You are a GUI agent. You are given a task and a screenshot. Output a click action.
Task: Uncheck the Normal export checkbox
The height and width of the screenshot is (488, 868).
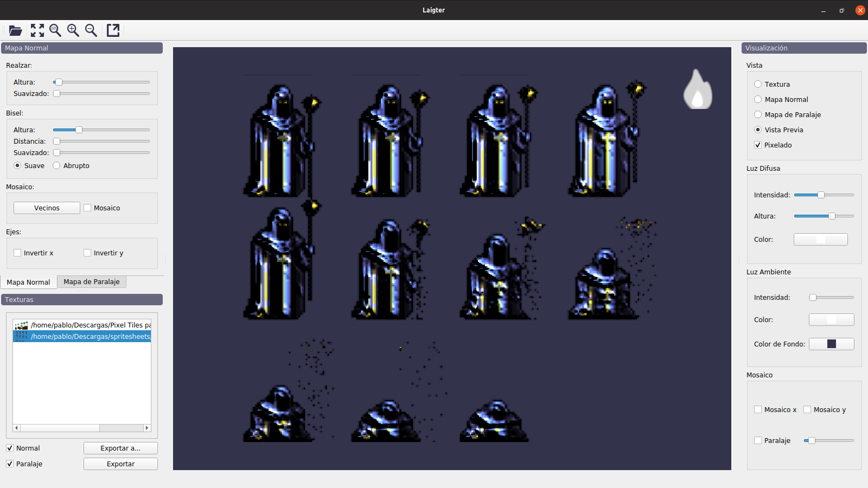click(23, 448)
